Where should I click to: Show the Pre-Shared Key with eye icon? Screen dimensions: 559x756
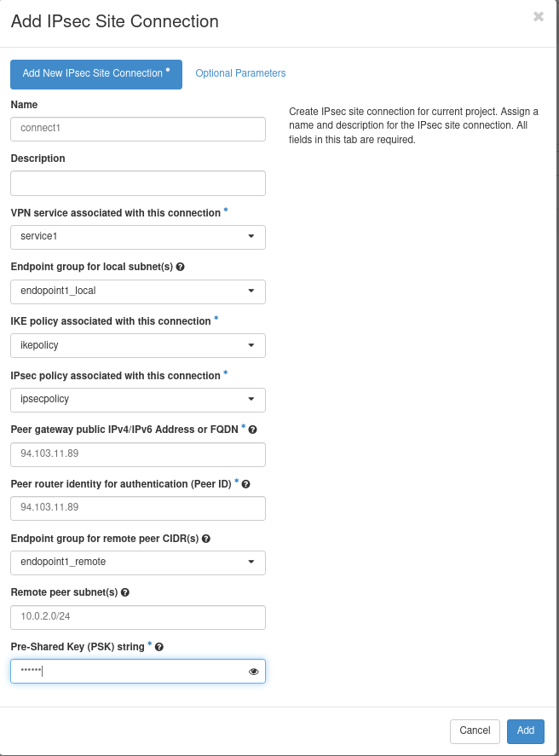point(253,672)
